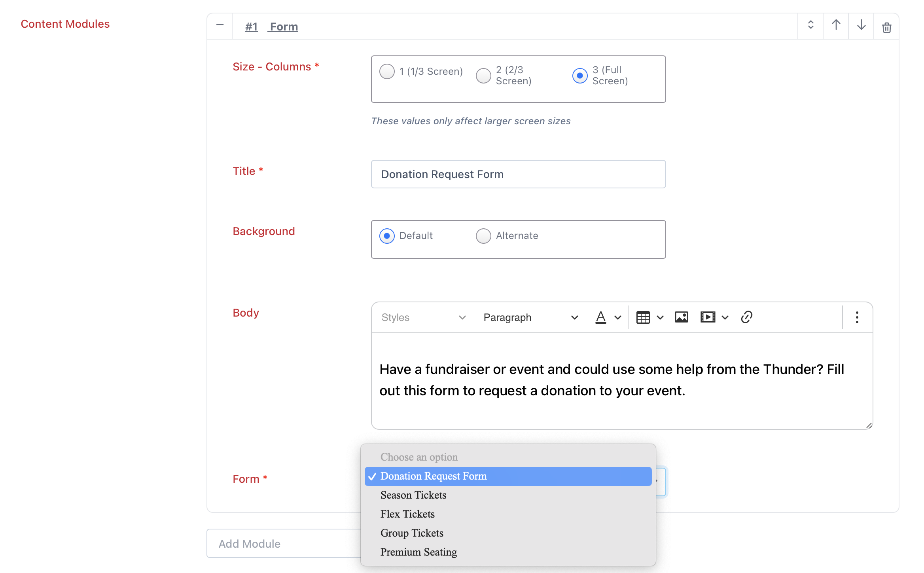
Task: Select Group Tickets from form list
Action: [x=508, y=533]
